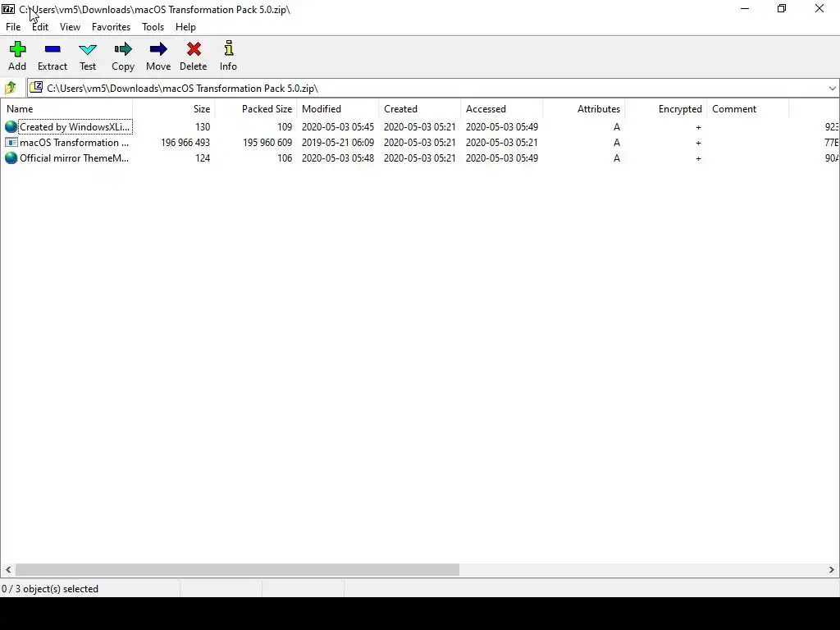Click the horizontal scrollbar thumb
This screenshot has width=840, height=630.
pyautogui.click(x=237, y=569)
